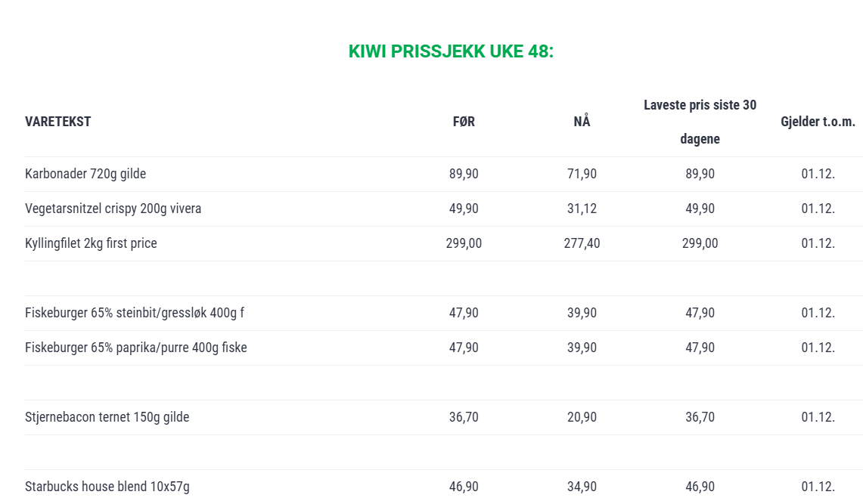Click the 71,90 current price for Karbonader

tap(582, 174)
